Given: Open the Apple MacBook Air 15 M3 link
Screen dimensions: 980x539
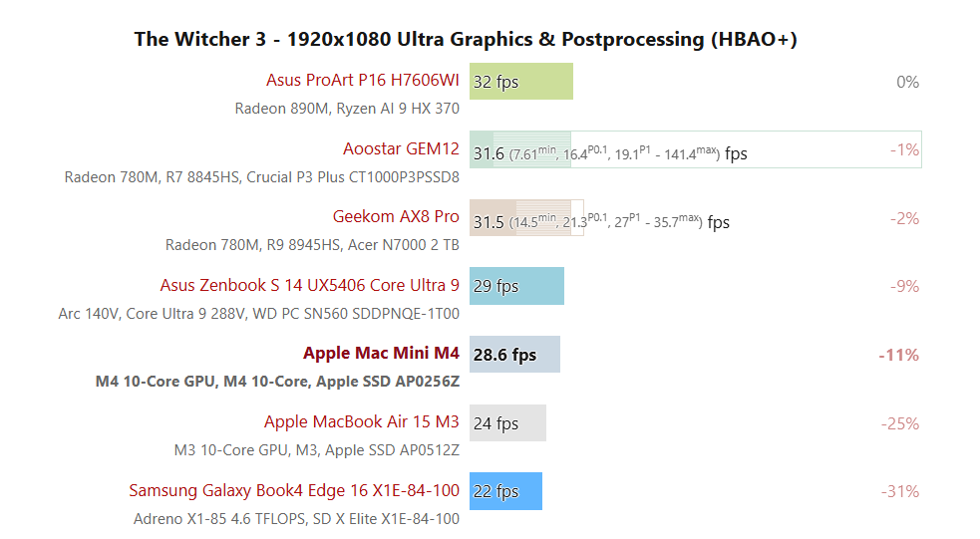Looking at the screenshot, I should [x=361, y=422].
